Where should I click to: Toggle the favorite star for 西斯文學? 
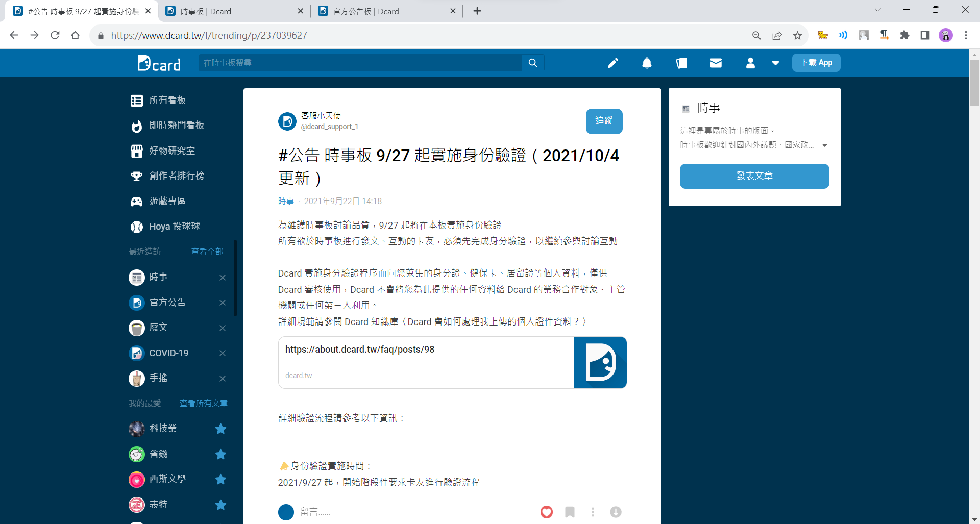tap(220, 479)
